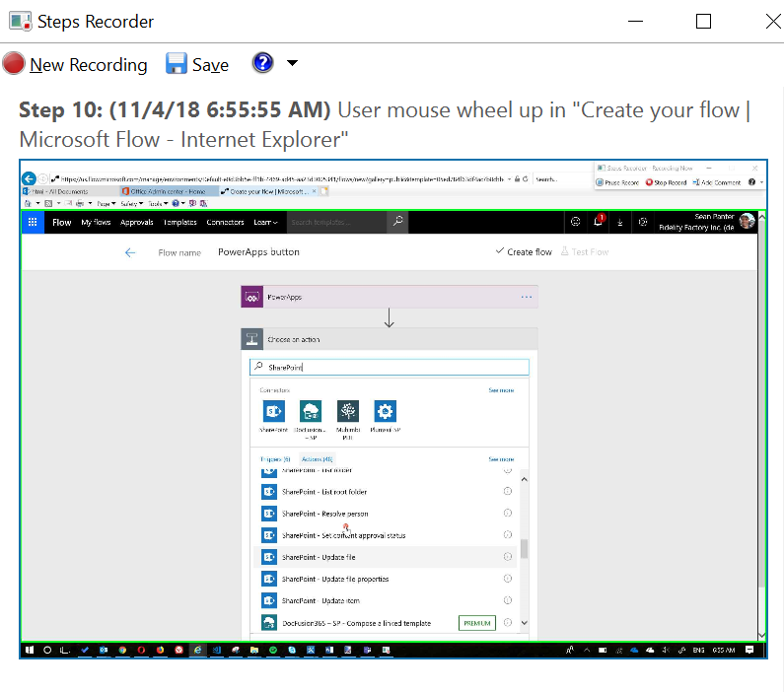Open the Flow app launcher waffle icon

[x=33, y=222]
